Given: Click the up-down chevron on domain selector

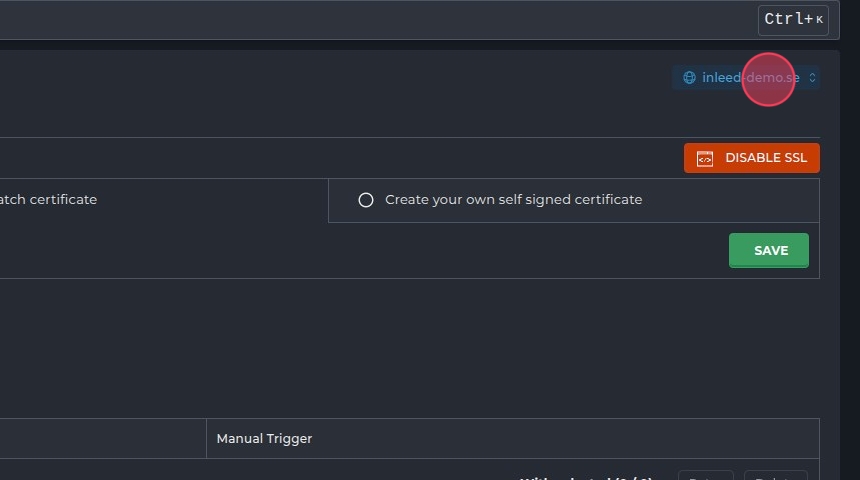Looking at the screenshot, I should [813, 77].
